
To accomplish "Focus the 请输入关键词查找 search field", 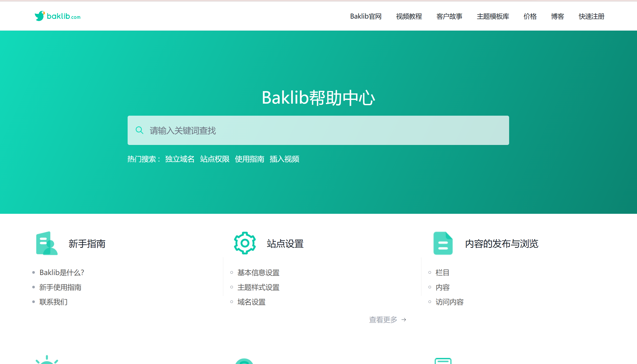I will pos(318,130).
